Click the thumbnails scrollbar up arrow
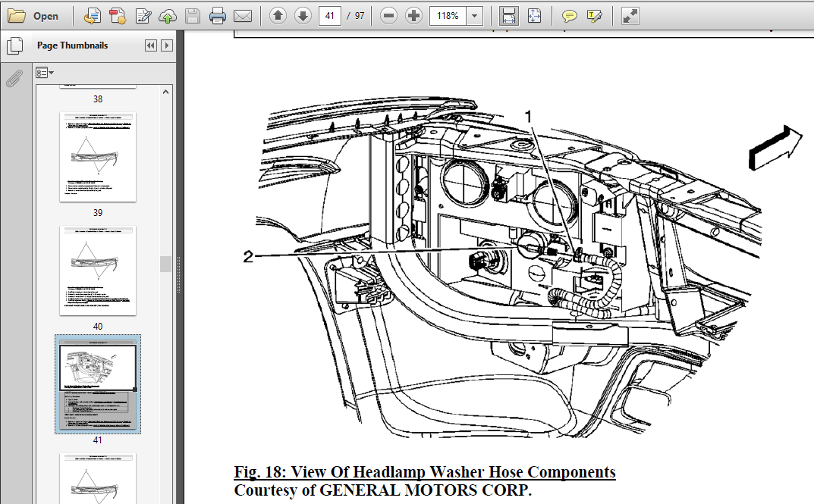 pyautogui.click(x=165, y=92)
